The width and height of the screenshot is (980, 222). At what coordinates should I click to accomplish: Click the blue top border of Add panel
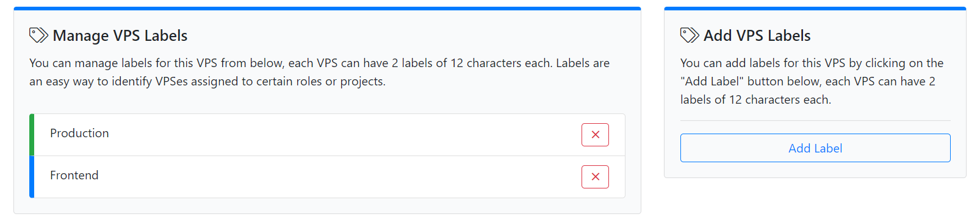815,9
